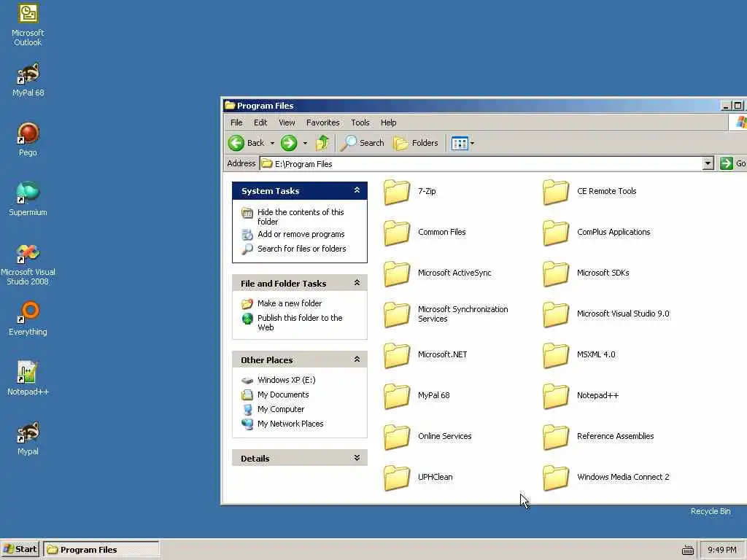
Task: Open the File menu
Action: (x=236, y=122)
